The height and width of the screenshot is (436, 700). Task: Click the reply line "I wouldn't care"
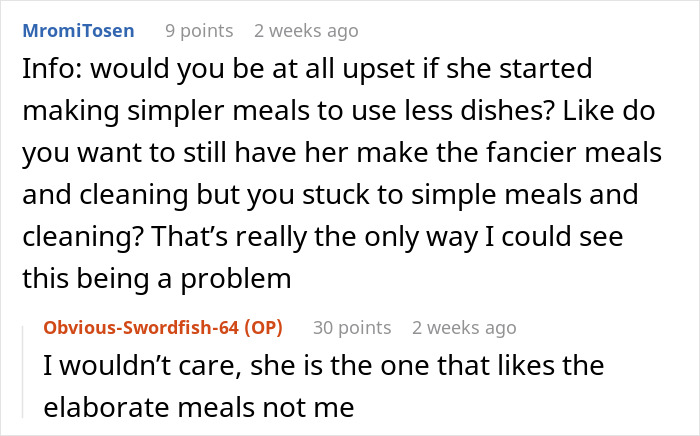click(320, 366)
